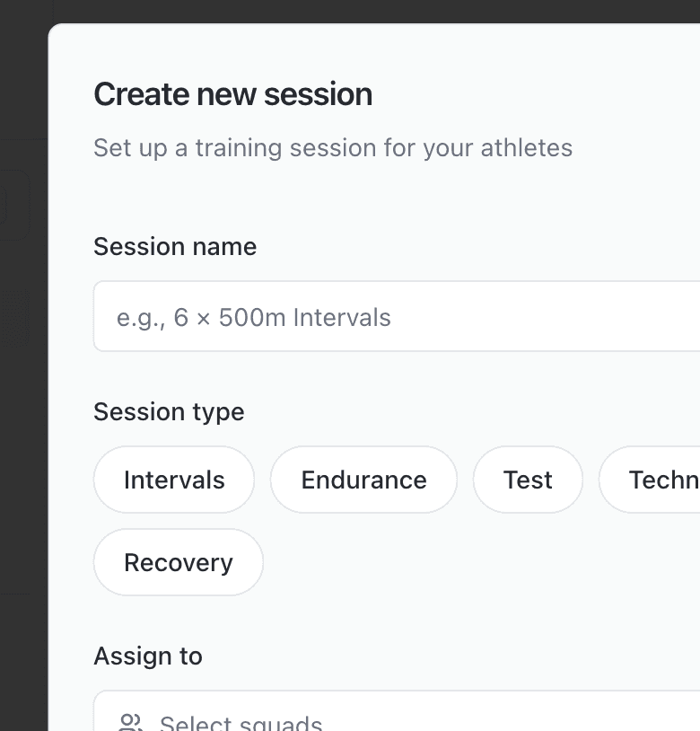This screenshot has height=731, width=700.
Task: Choose Endurance as session type
Action: (363, 480)
